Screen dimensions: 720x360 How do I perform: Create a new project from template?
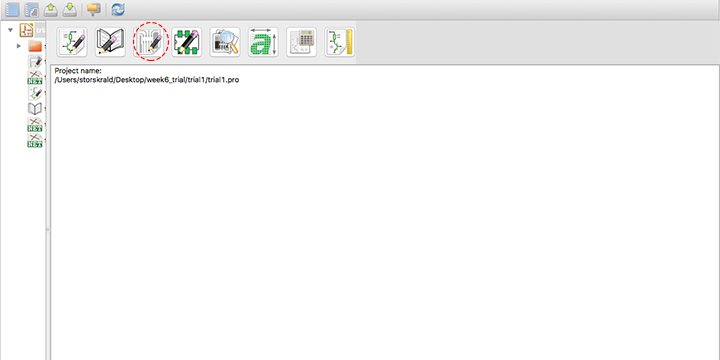pyautogui.click(x=32, y=10)
